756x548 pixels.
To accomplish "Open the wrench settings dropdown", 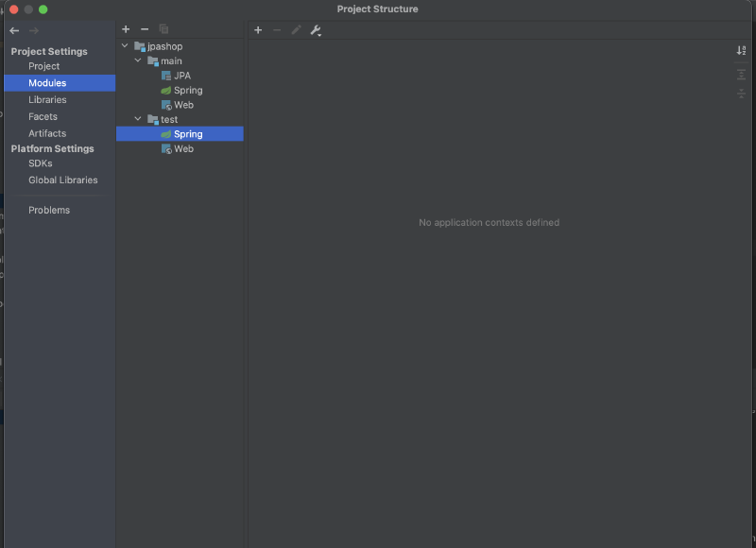I will pos(316,30).
